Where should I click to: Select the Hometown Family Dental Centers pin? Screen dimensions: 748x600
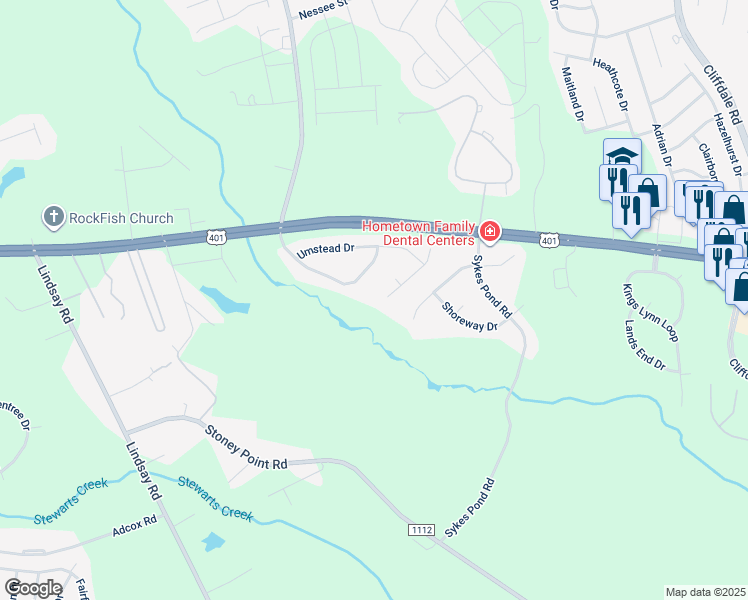489,232
